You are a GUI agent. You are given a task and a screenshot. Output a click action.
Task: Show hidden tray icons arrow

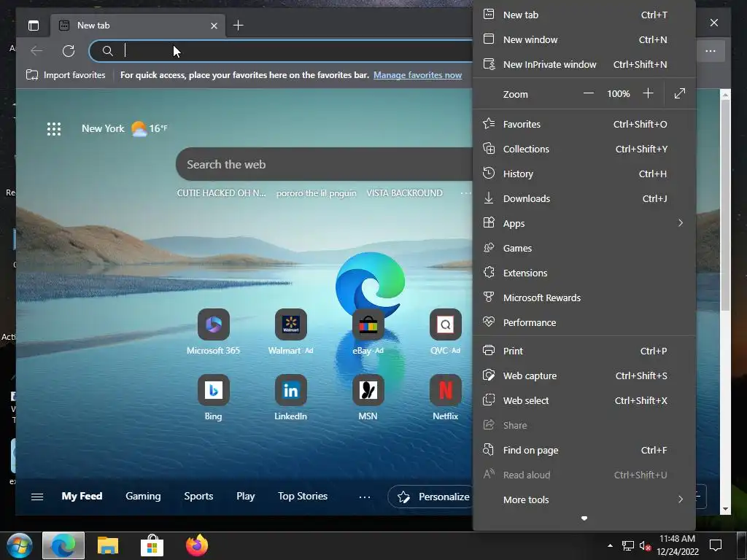(610, 545)
